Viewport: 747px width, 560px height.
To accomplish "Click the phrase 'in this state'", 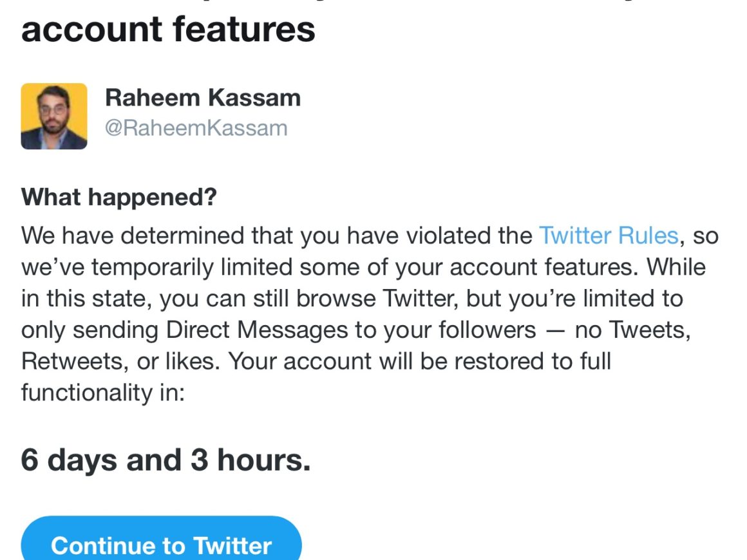I will 86,299.
